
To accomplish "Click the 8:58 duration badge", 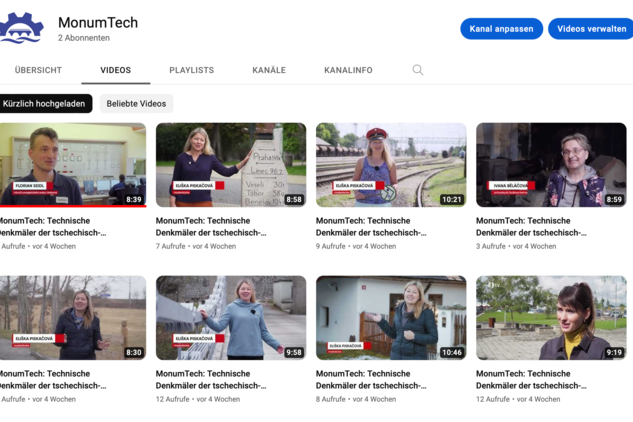I will (x=294, y=199).
